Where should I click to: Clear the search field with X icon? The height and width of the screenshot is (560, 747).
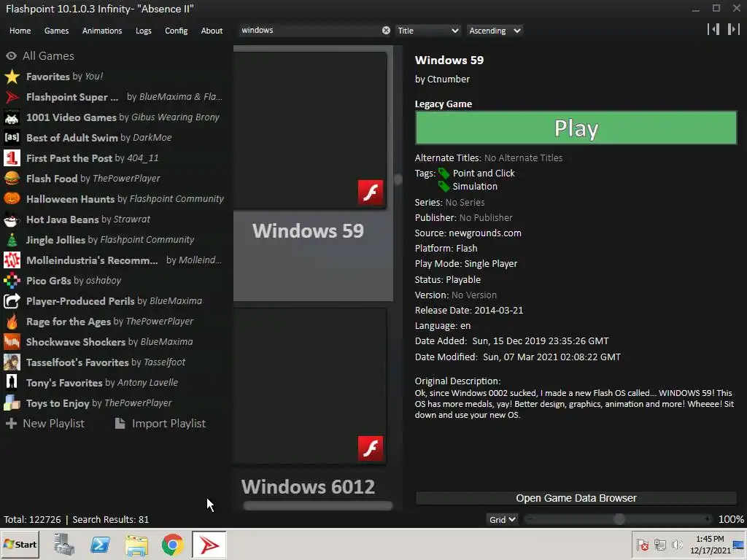click(x=386, y=31)
